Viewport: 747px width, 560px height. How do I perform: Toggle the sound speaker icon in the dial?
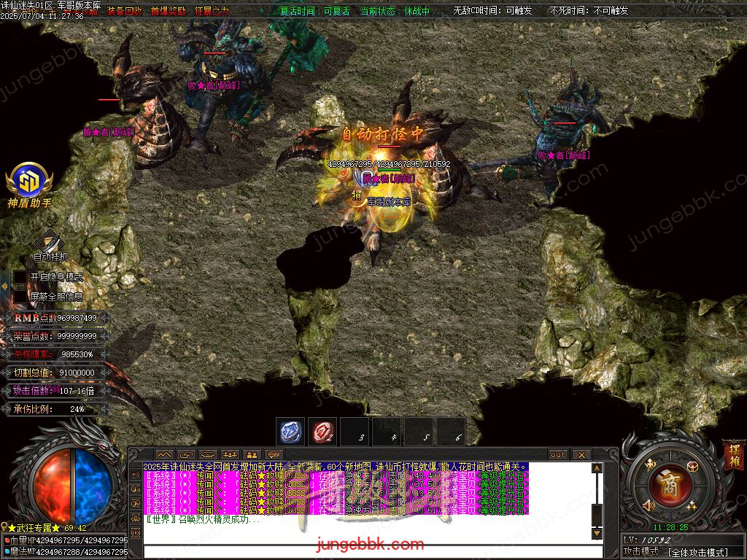click(649, 505)
